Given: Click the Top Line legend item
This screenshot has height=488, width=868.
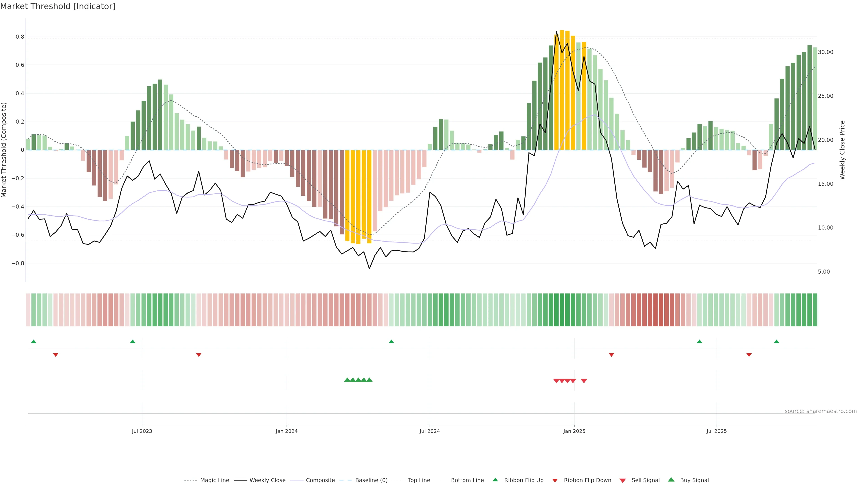Looking at the screenshot, I should pyautogui.click(x=419, y=480).
